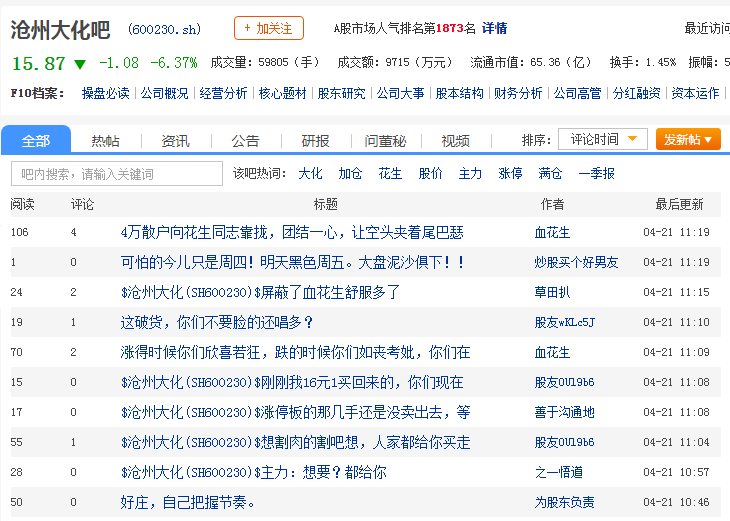Open the 经营分析 F10 link
This screenshot has width=730, height=521.
[223, 93]
